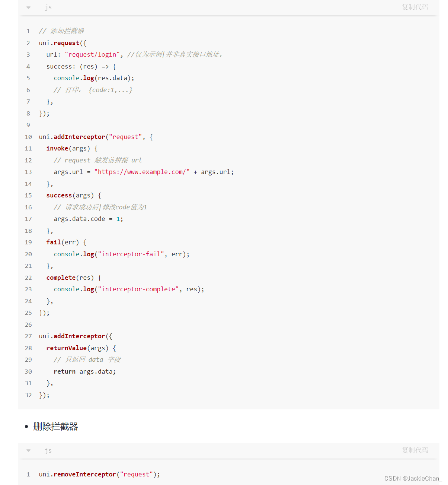Image resolution: width=448 pixels, height=485 pixels.
Task: Copy removeInterceptor snippet via 复制代码
Action: point(415,450)
